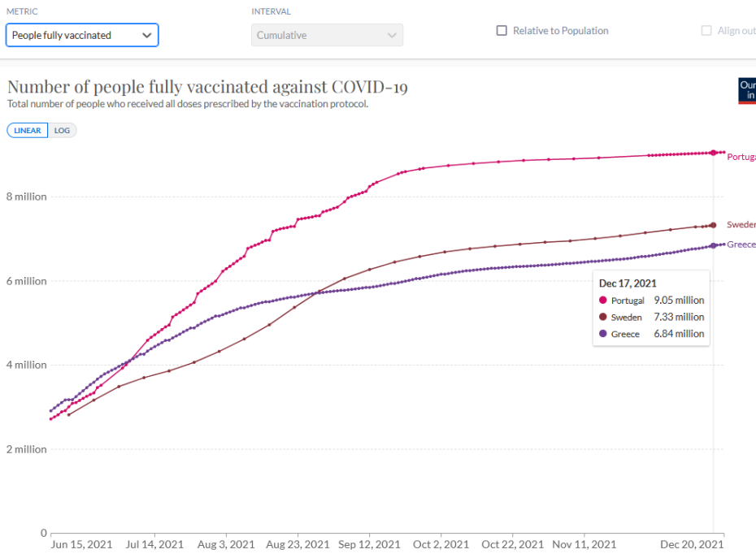Click the Portugal series label
The image size is (756, 558).
coord(741,157)
